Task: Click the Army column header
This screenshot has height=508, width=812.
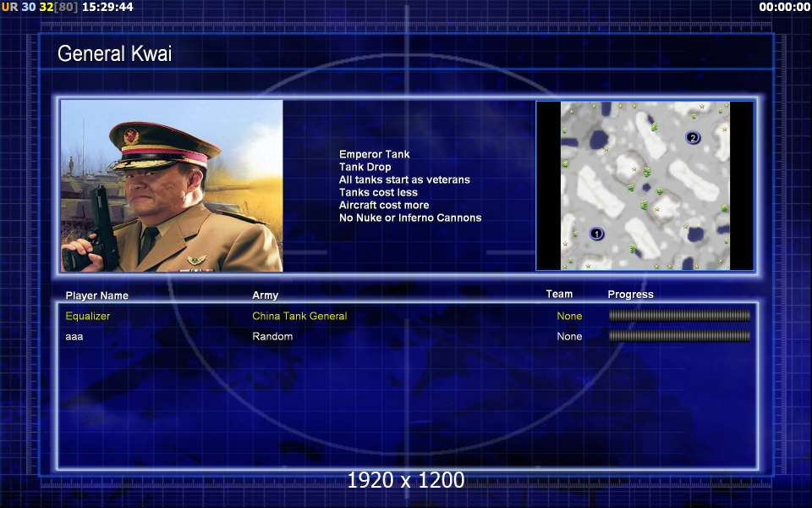Action: pos(265,295)
